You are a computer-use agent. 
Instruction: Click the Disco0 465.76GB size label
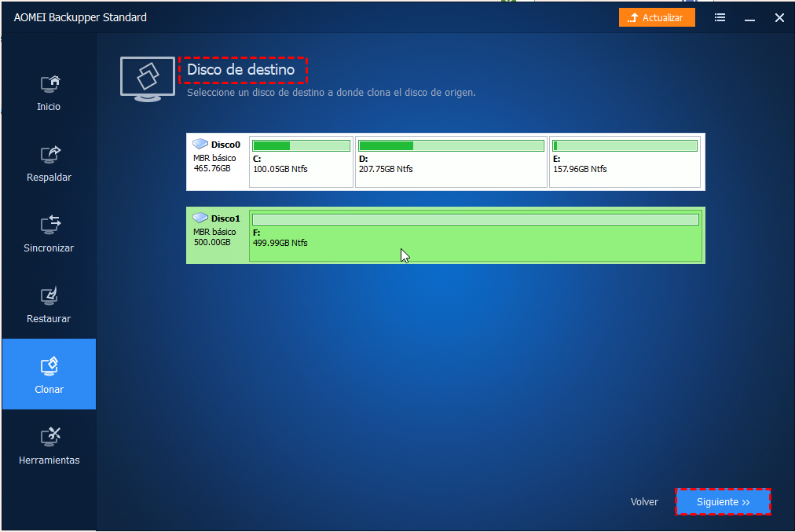(212, 168)
